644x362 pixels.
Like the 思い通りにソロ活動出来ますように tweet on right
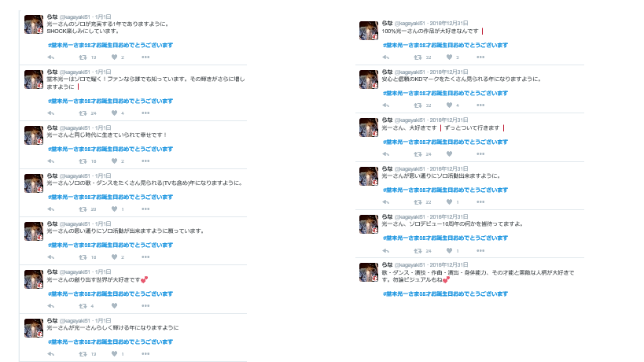[449, 201]
